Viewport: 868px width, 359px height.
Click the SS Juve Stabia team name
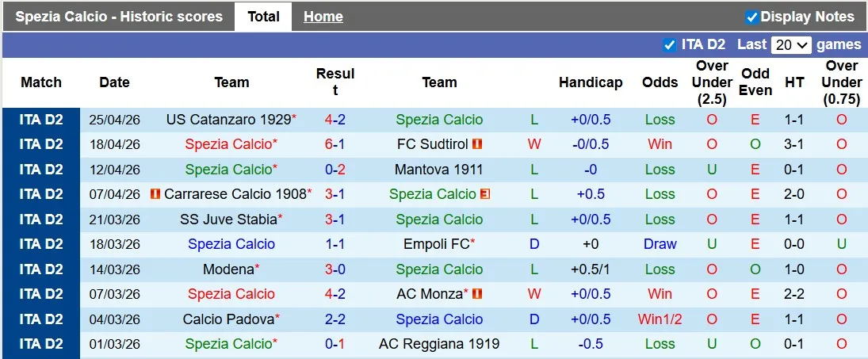coord(228,220)
